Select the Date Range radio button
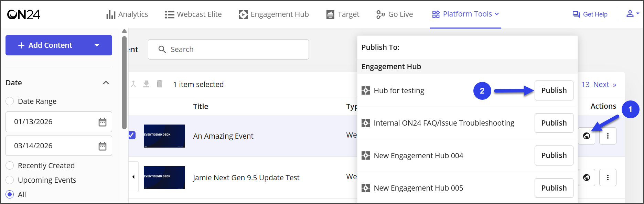Viewport: 644px width, 204px height. point(10,101)
